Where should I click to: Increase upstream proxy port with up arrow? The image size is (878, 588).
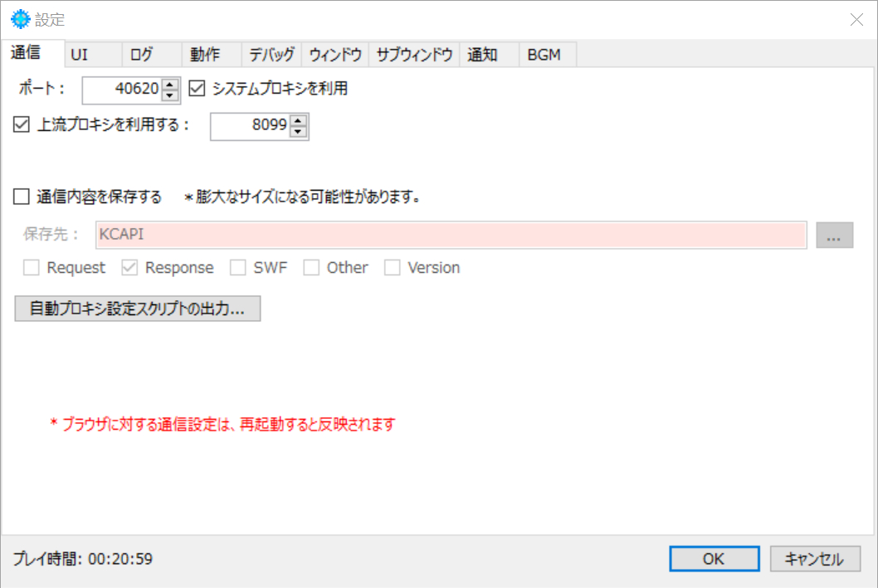pyautogui.click(x=299, y=120)
